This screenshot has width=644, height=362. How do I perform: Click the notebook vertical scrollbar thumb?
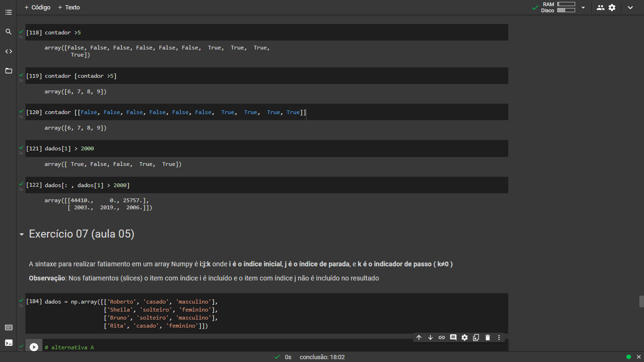(641, 301)
